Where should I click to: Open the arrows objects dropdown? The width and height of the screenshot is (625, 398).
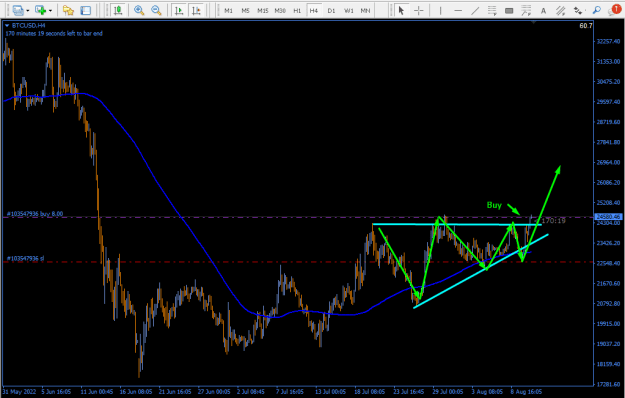578,10
